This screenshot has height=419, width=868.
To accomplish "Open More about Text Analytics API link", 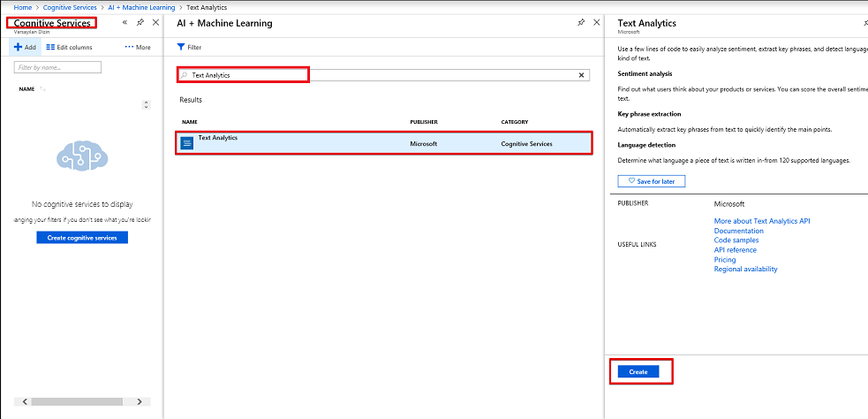I will (762, 221).
